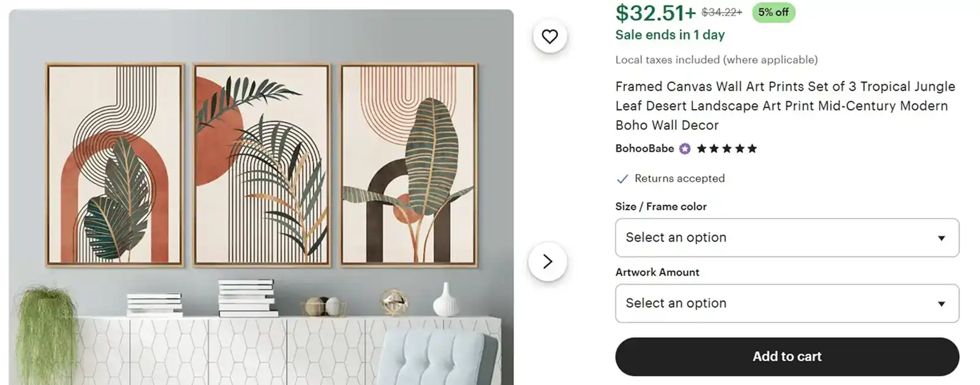The width and height of the screenshot is (980, 385).
Task: Click the crossed-out original price $34.22+
Action: coord(722,12)
